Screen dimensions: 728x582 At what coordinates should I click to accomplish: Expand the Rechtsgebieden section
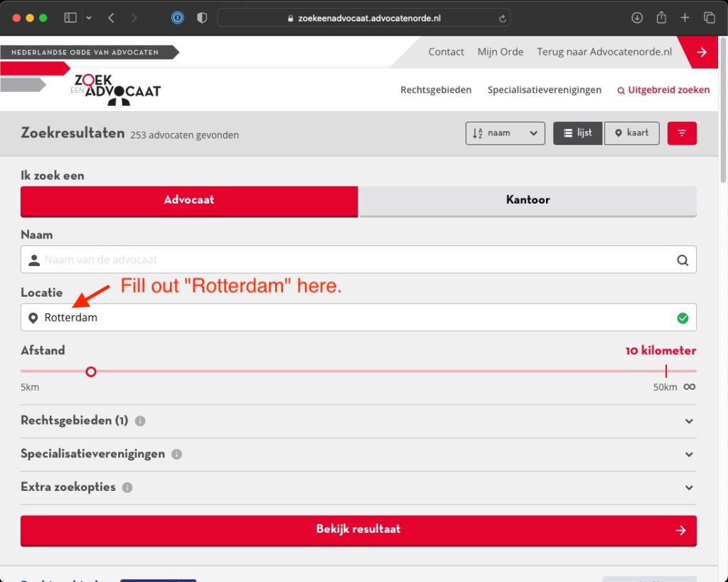pyautogui.click(x=688, y=421)
